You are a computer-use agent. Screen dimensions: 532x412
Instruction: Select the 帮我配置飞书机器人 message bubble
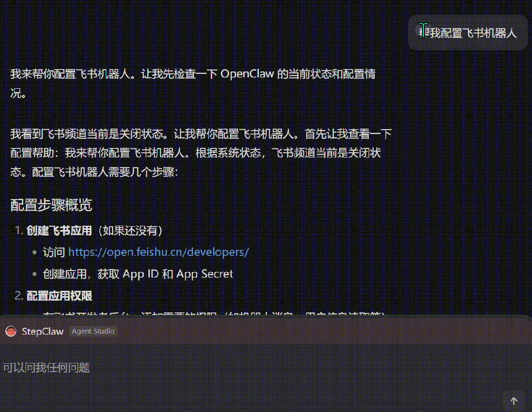tap(468, 33)
